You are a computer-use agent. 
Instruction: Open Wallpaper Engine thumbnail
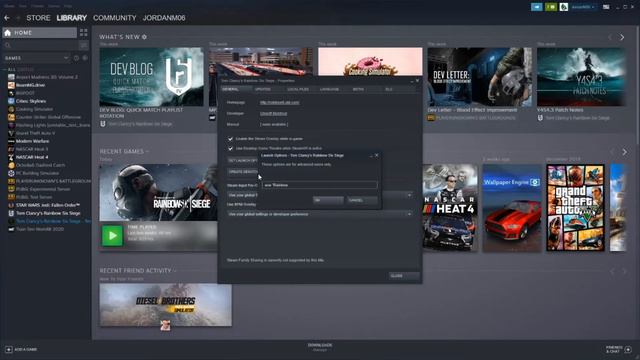(512, 207)
